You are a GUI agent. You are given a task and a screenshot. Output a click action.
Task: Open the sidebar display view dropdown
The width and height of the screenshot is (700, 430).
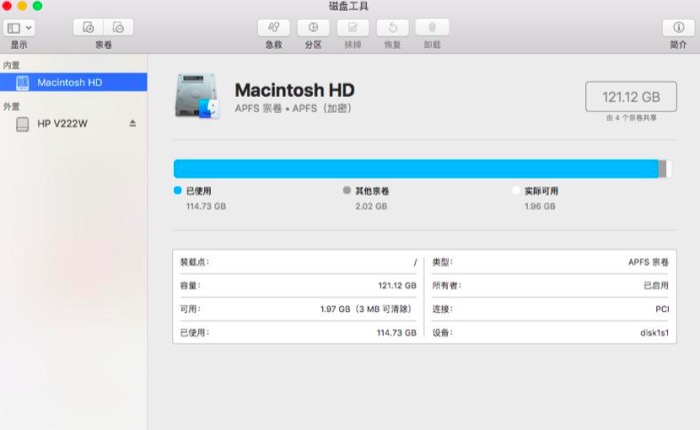[19, 28]
